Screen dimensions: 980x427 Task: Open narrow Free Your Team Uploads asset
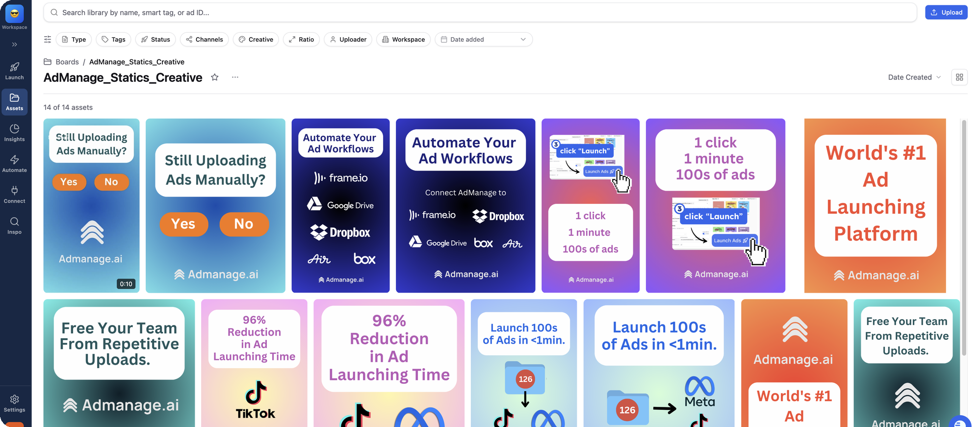point(907,363)
